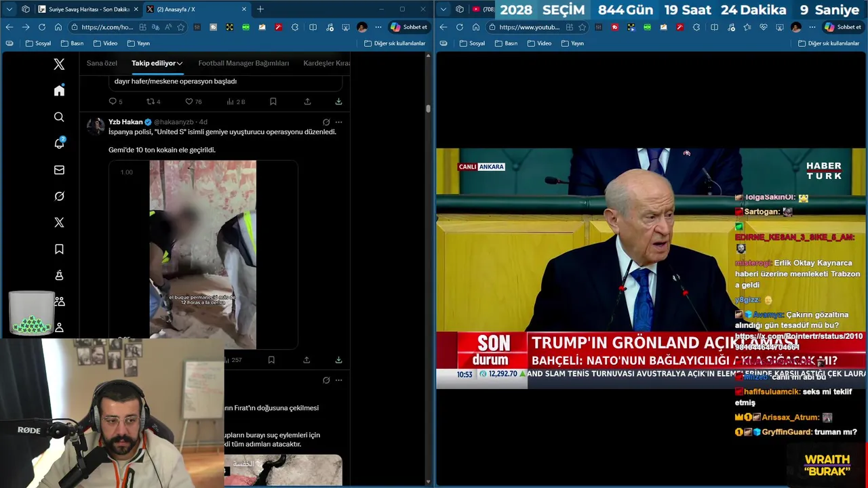Open more options on the bottom tweet
868x488 pixels.
[338, 380]
